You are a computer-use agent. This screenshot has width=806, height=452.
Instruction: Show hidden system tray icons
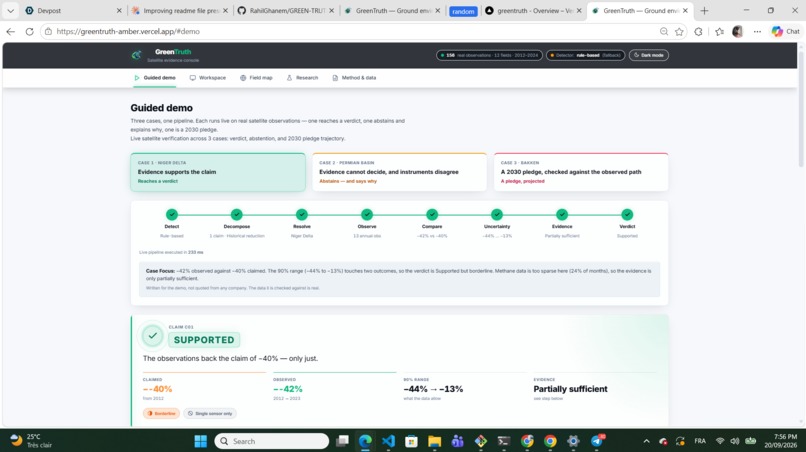coord(646,441)
